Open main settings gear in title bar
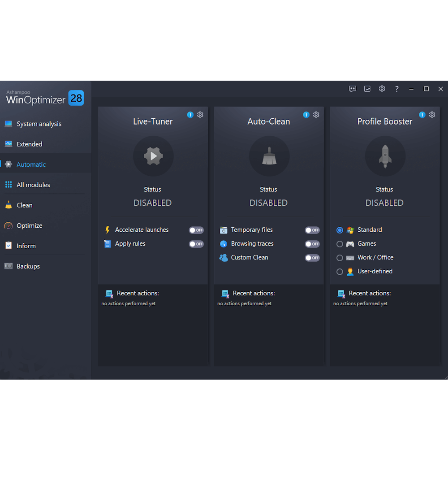Screen dimensions: 448x493 [382, 89]
